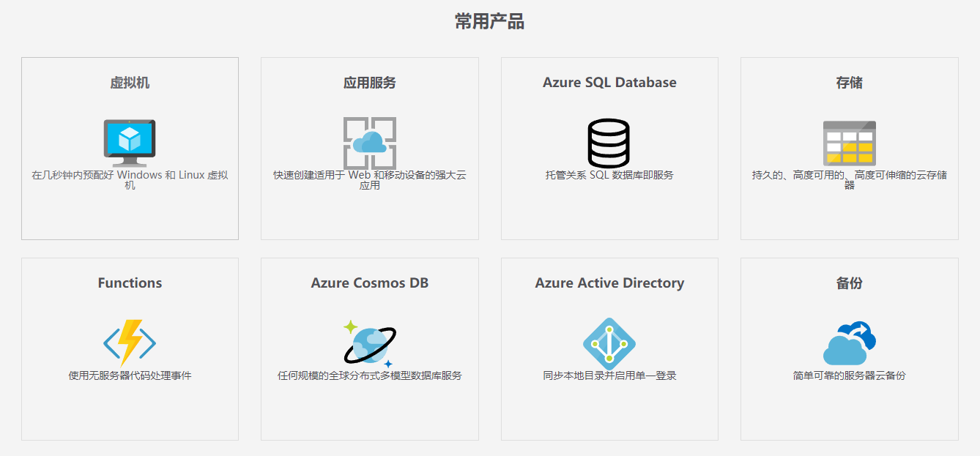Click the App Service cloud icon
Image resolution: width=980 pixels, height=456 pixels.
370,143
